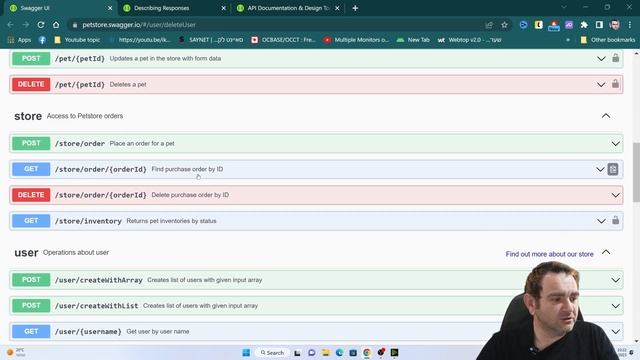Click the store section heading
The height and width of the screenshot is (360, 640).
tap(28, 116)
